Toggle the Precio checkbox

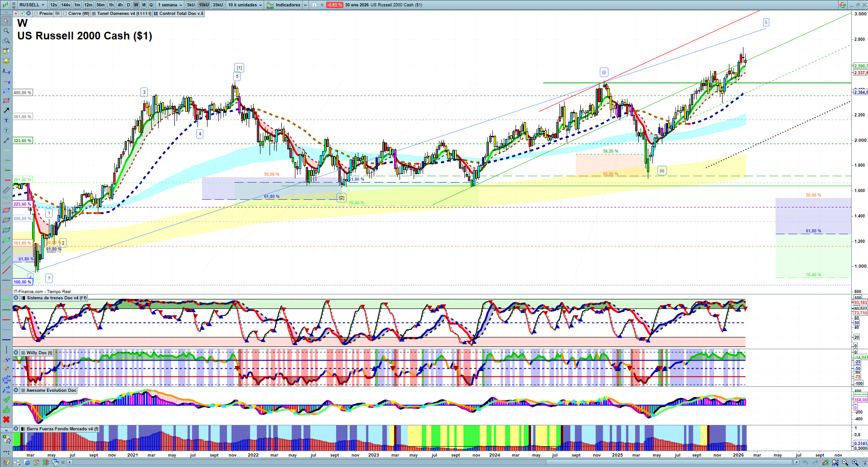[x=36, y=14]
